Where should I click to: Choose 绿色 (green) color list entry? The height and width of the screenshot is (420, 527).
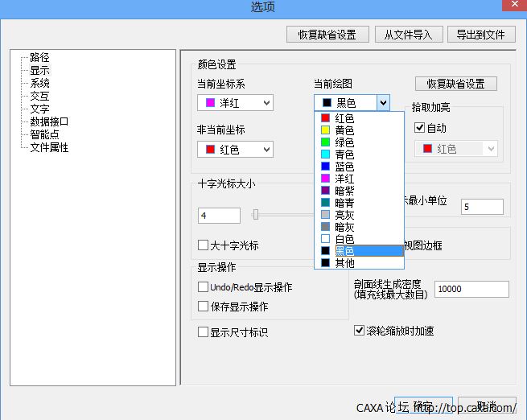tap(344, 142)
